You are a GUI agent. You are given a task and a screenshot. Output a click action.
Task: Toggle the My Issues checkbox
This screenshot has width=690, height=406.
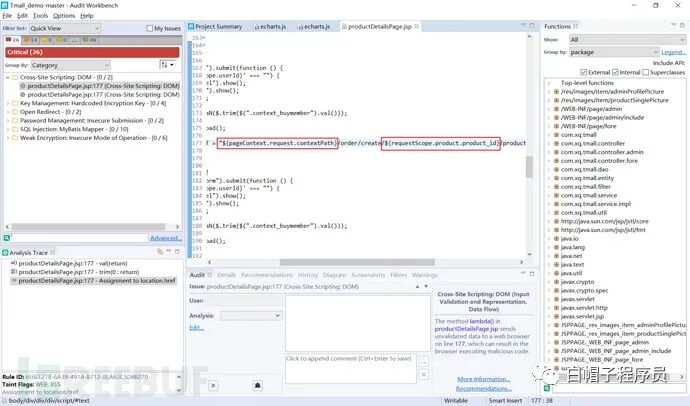pos(150,28)
